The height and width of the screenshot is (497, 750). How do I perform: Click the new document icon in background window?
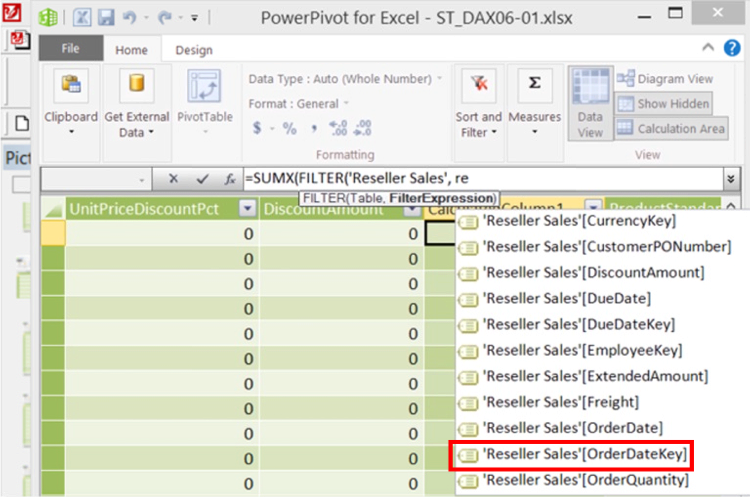point(21,123)
